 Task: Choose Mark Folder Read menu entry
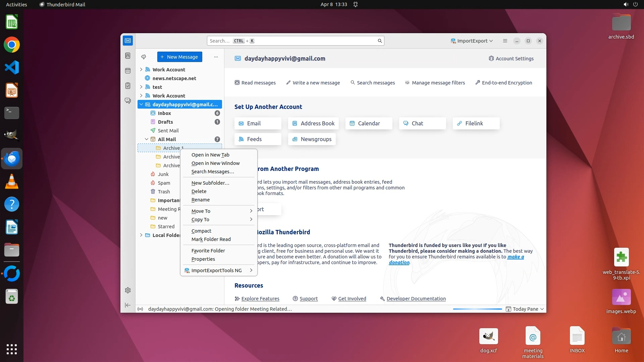pos(211,239)
